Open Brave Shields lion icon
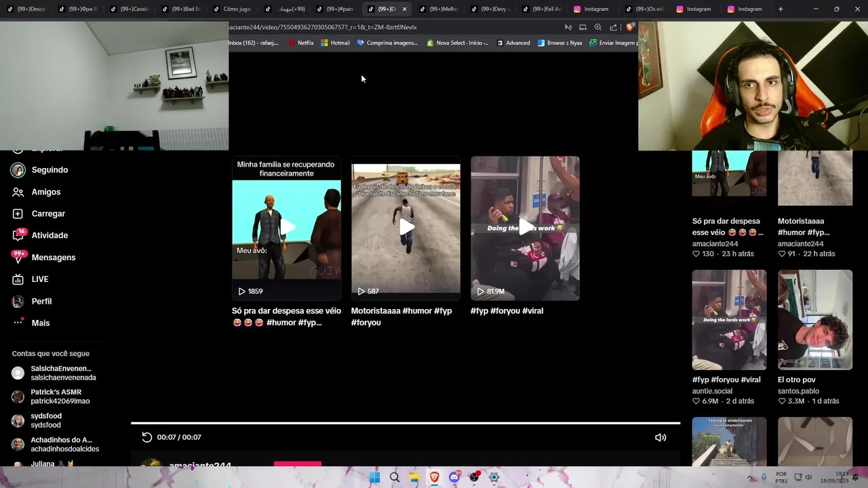This screenshot has width=868, height=488. click(630, 27)
